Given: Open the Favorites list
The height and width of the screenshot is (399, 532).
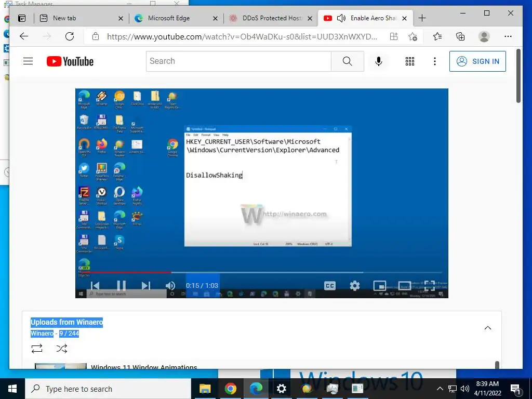Looking at the screenshot, I should point(437,36).
